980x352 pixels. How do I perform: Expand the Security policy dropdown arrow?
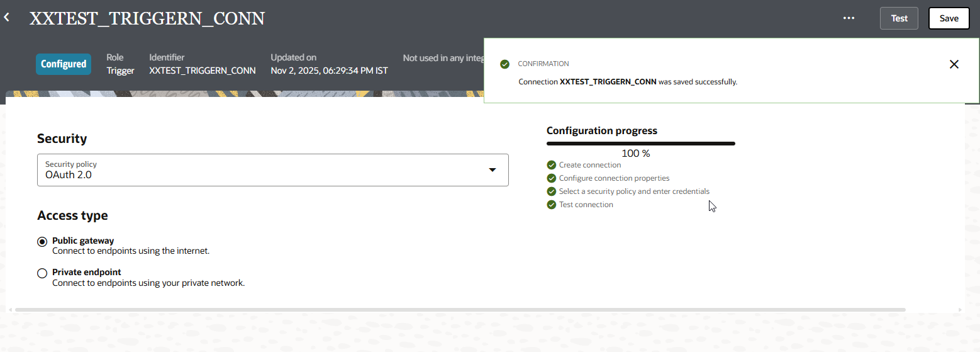pos(493,170)
